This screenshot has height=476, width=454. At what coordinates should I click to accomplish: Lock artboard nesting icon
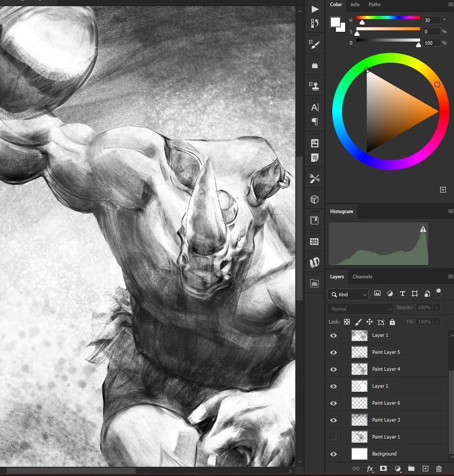coord(381,322)
